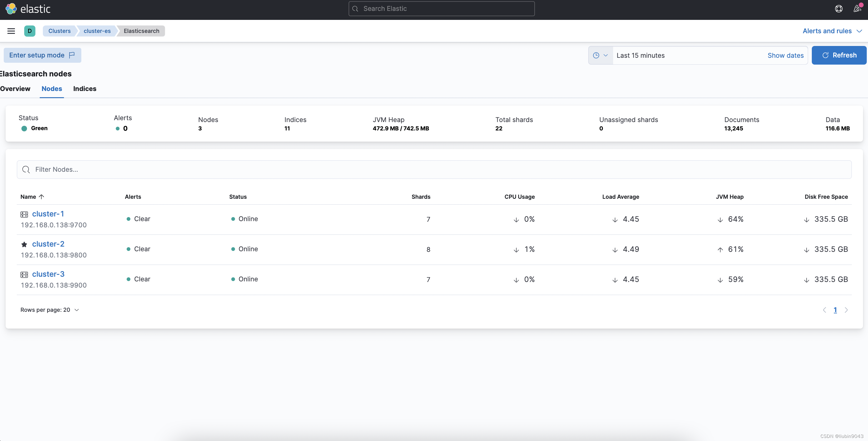Click the Elastic logo
The width and height of the screenshot is (868, 441).
click(x=28, y=9)
